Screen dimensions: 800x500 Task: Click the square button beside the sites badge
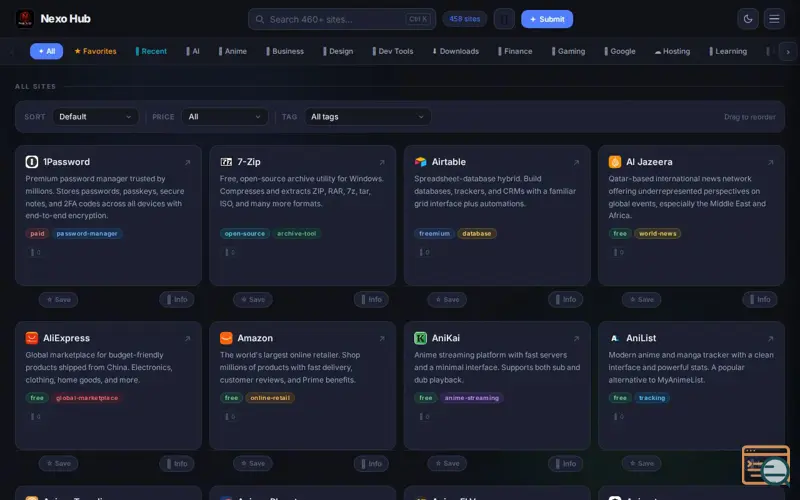(x=504, y=19)
